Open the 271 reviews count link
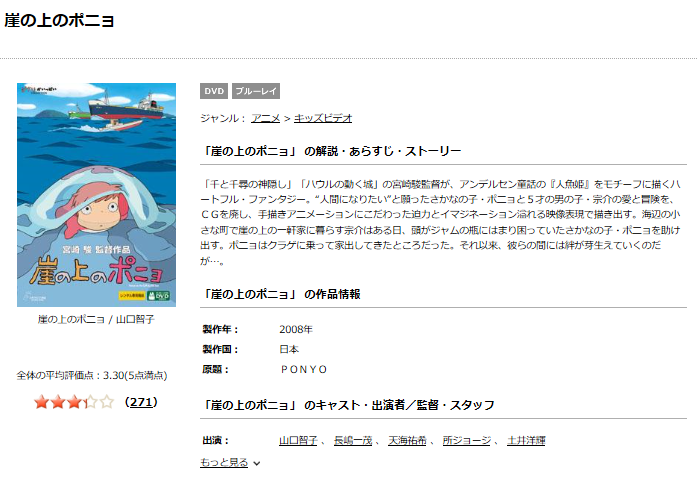This screenshot has height=483, width=697. (141, 402)
